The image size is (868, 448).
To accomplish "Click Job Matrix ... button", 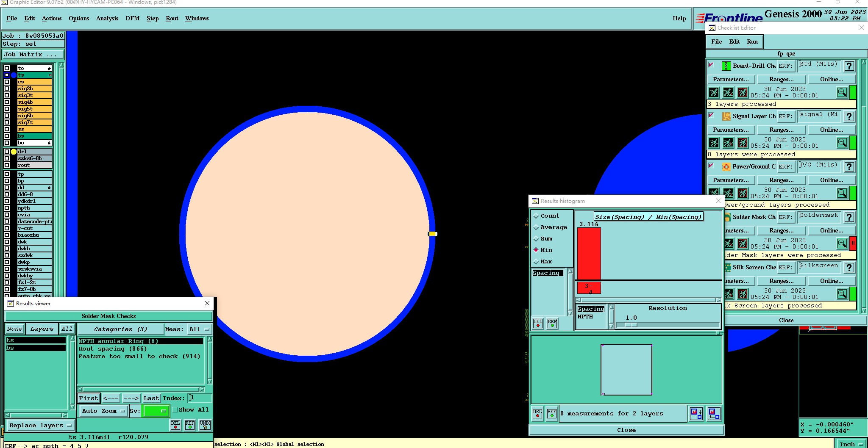I will coord(33,55).
